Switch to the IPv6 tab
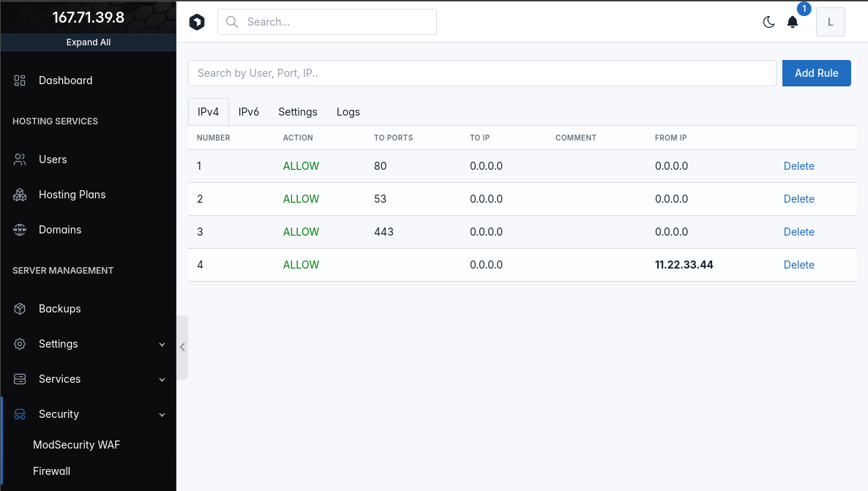868x491 pixels. pyautogui.click(x=249, y=112)
